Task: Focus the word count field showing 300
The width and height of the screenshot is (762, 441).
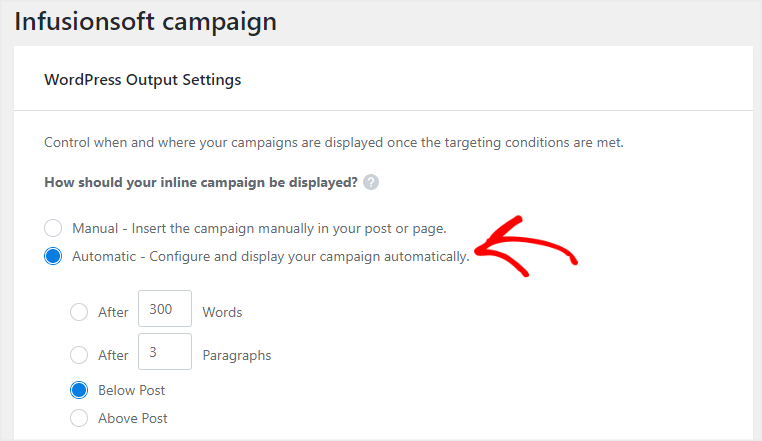Action: coord(165,309)
